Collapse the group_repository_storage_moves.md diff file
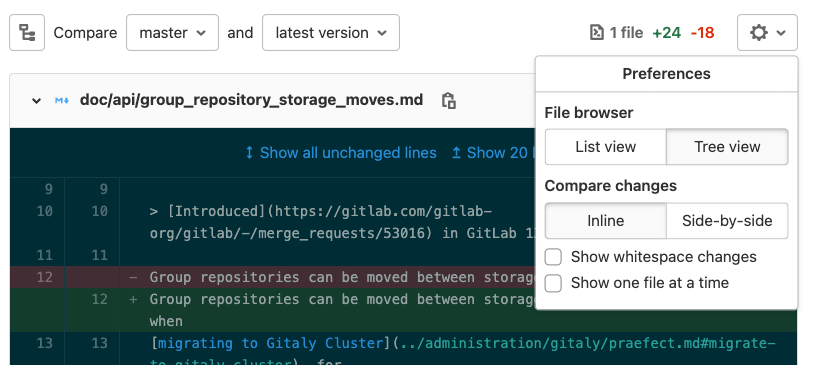The image size is (813, 365). coord(36,101)
